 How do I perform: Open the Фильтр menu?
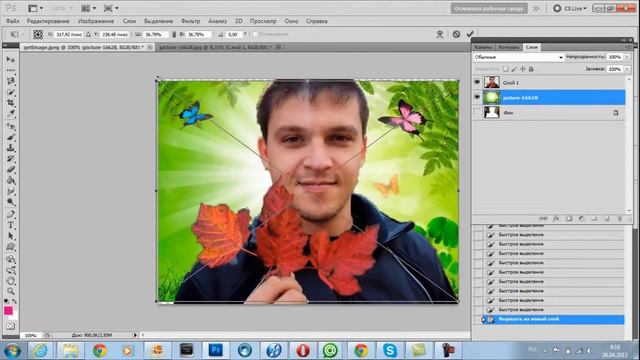tap(191, 21)
